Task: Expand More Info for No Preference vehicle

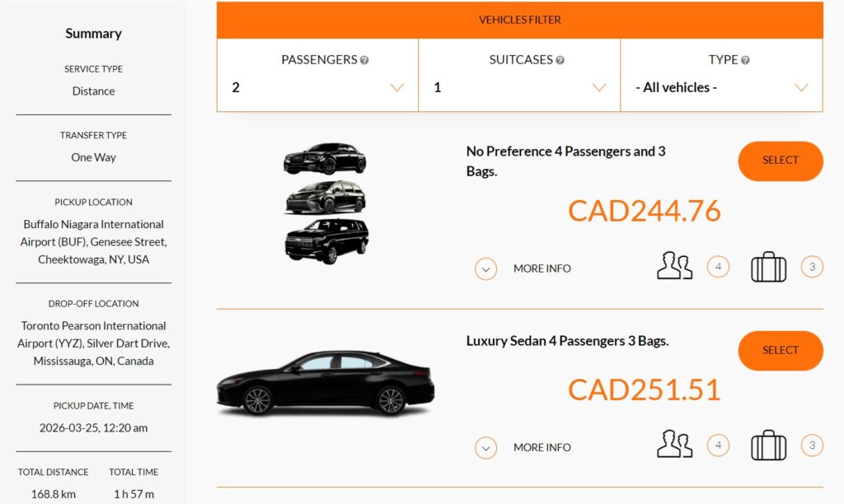Action: click(486, 268)
